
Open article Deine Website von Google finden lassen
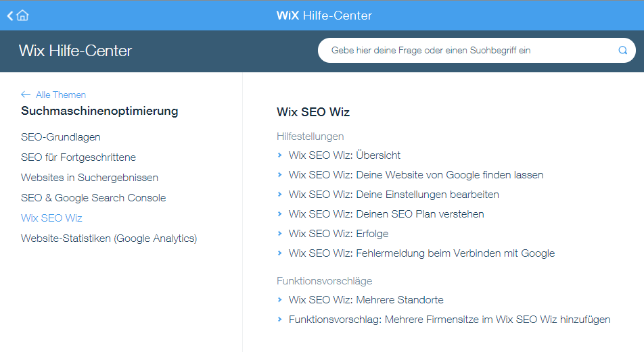(415, 175)
